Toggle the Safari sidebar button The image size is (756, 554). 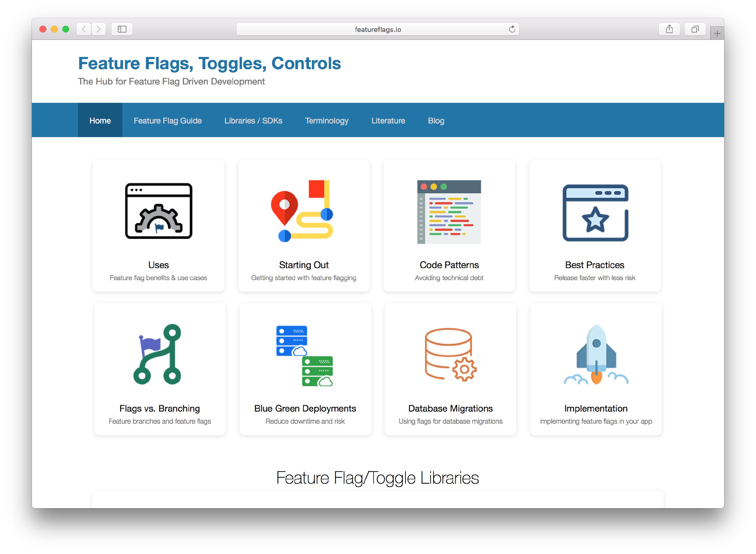122,29
